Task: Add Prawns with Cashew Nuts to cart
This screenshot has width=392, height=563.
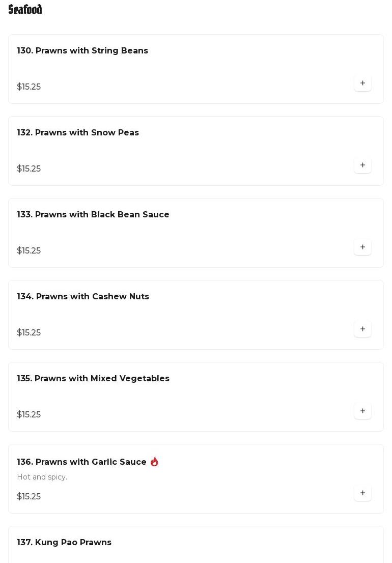Action: pos(362,329)
